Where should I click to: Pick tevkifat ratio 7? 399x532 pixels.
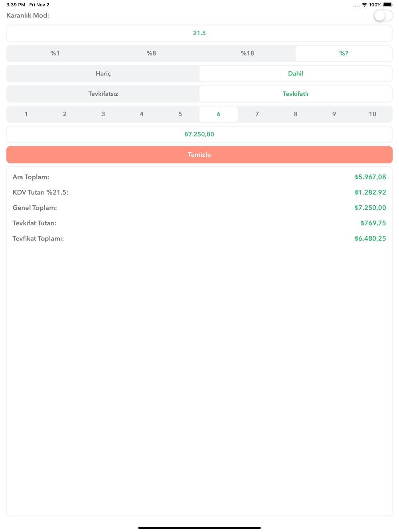pos(257,114)
